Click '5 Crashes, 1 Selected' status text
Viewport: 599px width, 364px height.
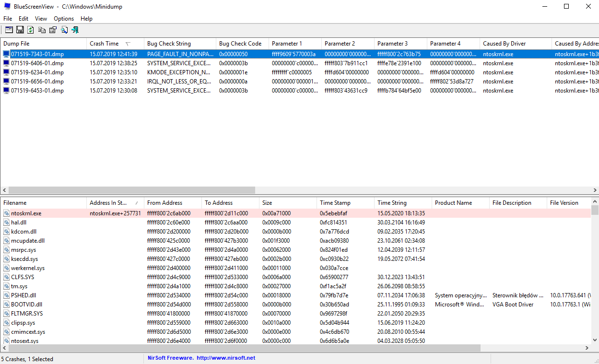click(x=27, y=359)
